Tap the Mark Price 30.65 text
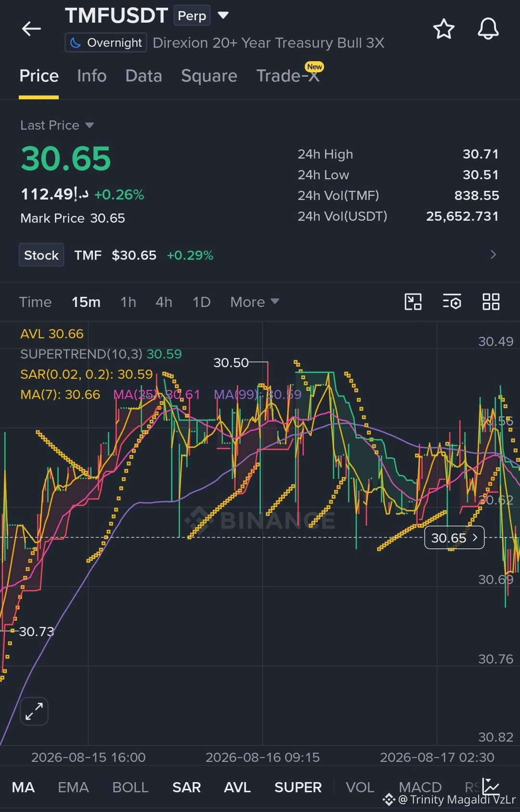This screenshot has height=812, width=520. pyautogui.click(x=73, y=218)
